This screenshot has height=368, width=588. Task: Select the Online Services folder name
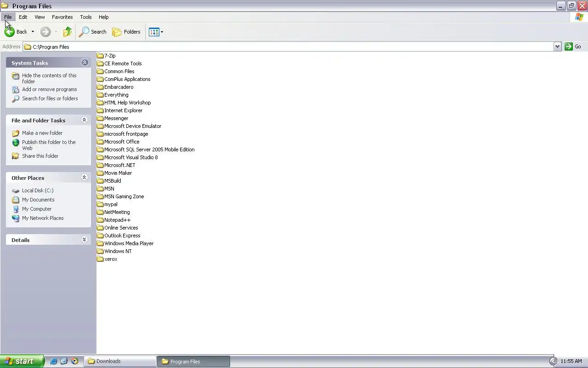[x=121, y=228]
